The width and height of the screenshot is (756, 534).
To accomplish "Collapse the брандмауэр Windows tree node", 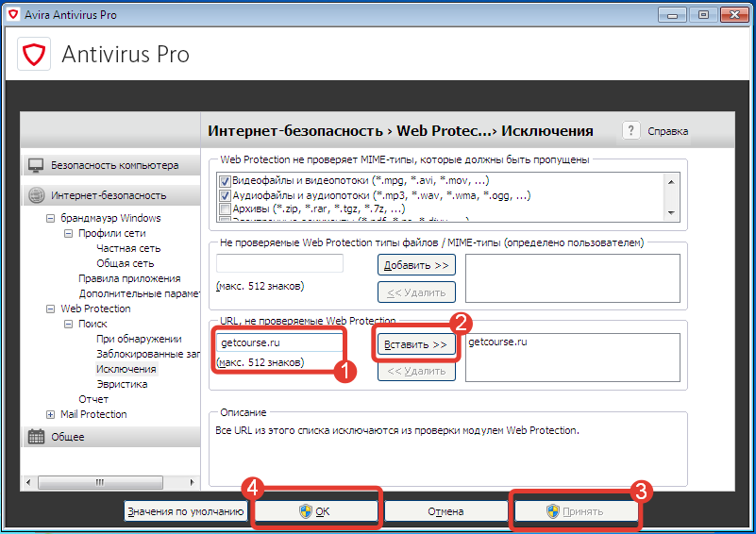I will pos(50,218).
